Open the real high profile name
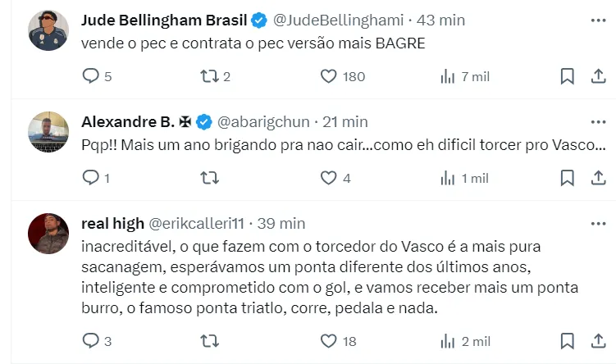 click(x=112, y=223)
